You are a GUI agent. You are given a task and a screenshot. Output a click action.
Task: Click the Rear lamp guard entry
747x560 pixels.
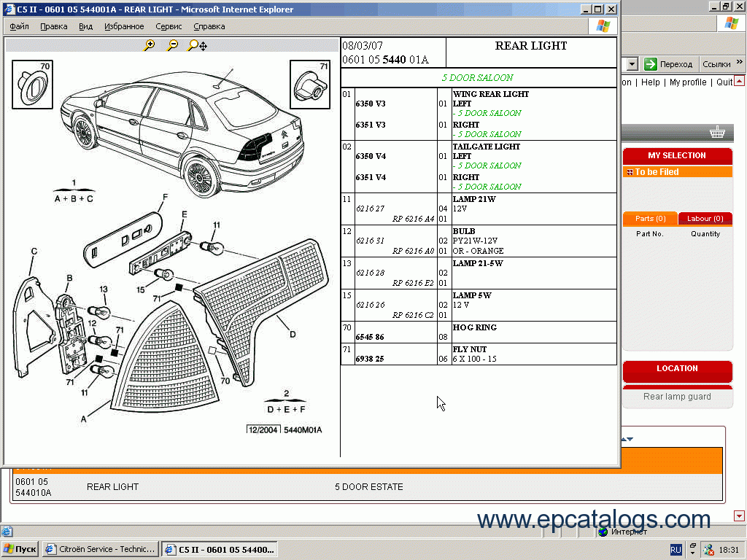click(677, 397)
